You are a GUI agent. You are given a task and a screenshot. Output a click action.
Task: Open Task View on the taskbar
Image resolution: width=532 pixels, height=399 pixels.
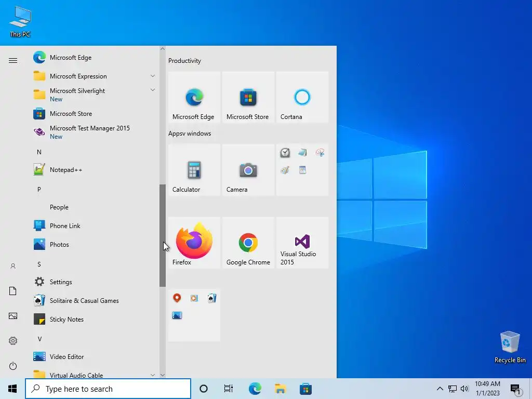click(x=229, y=389)
